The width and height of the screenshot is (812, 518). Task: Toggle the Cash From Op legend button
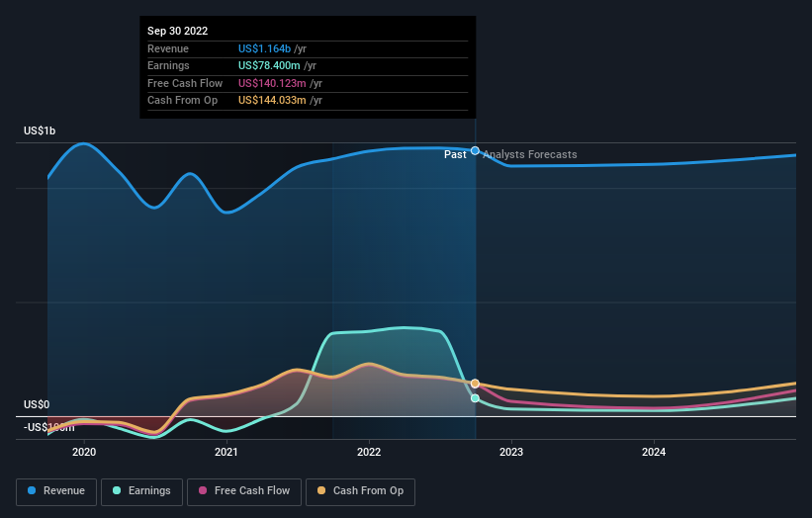(360, 491)
